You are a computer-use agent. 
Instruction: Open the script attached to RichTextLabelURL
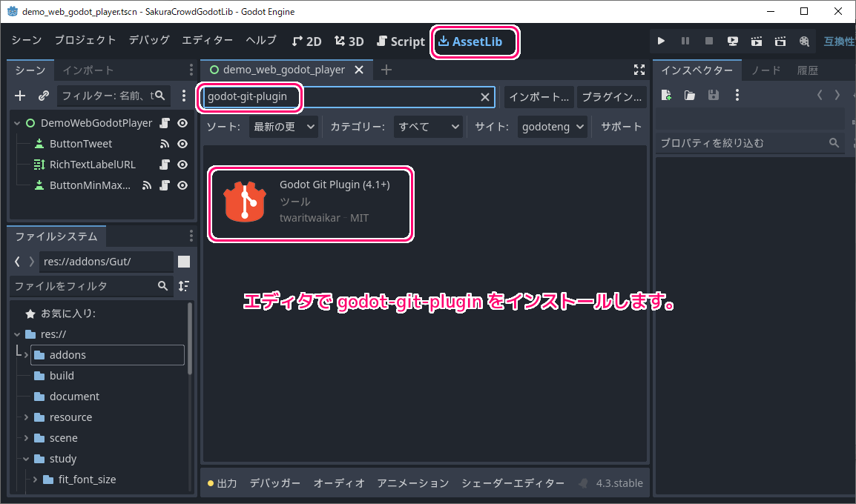(165, 165)
